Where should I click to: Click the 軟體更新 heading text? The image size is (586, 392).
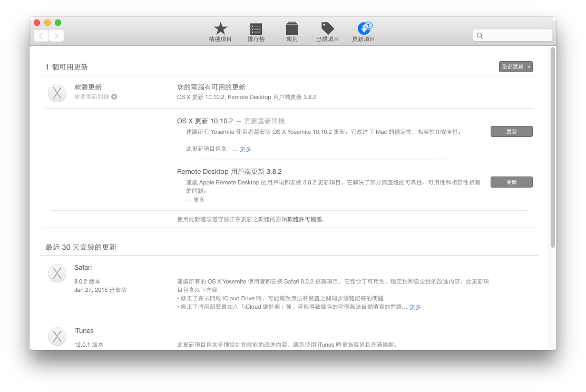pyautogui.click(x=88, y=87)
